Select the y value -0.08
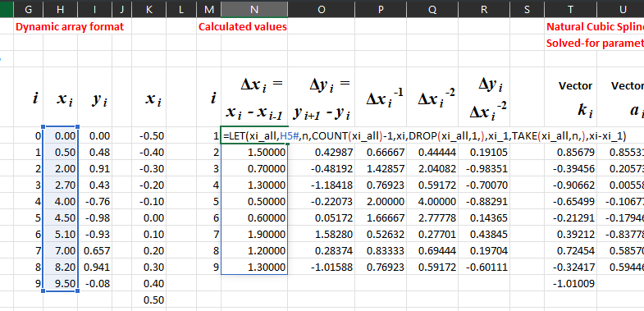Image resolution: width=644 pixels, height=311 pixels. coord(94,284)
